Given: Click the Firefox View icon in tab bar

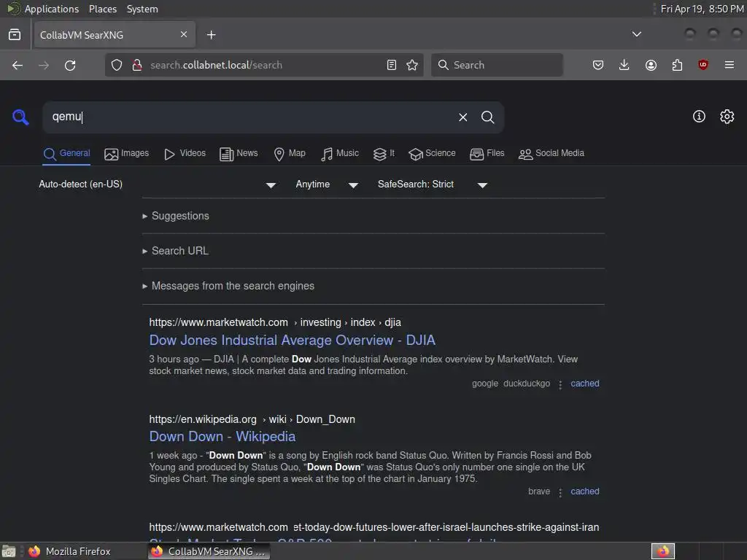Looking at the screenshot, I should (15, 35).
